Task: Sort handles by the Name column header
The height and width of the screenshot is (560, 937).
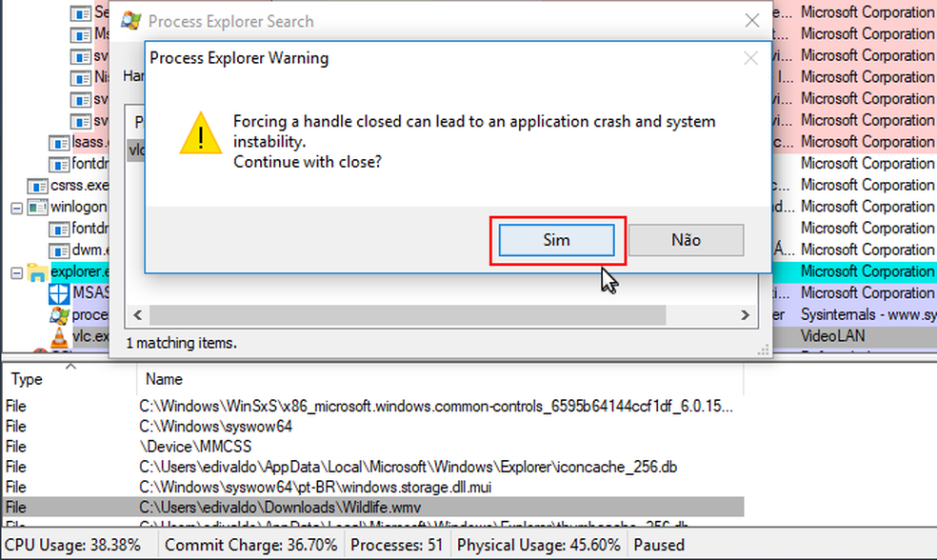Action: pyautogui.click(x=163, y=379)
